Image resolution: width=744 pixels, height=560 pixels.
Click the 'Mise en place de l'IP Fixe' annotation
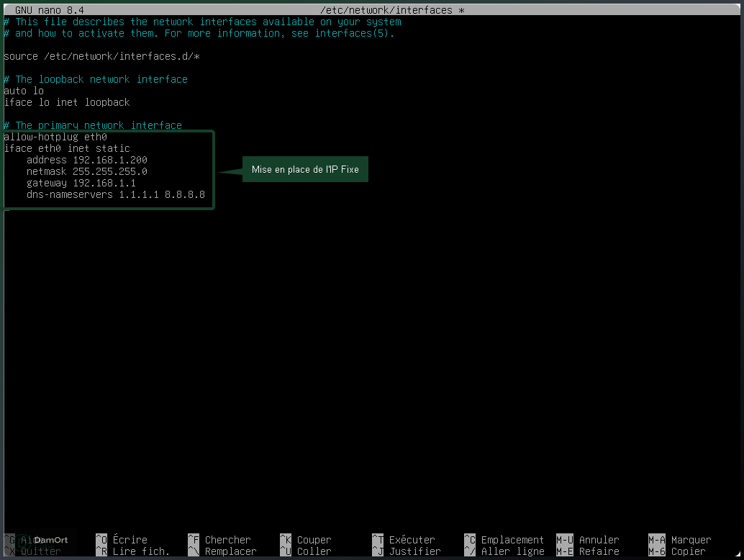tap(305, 169)
